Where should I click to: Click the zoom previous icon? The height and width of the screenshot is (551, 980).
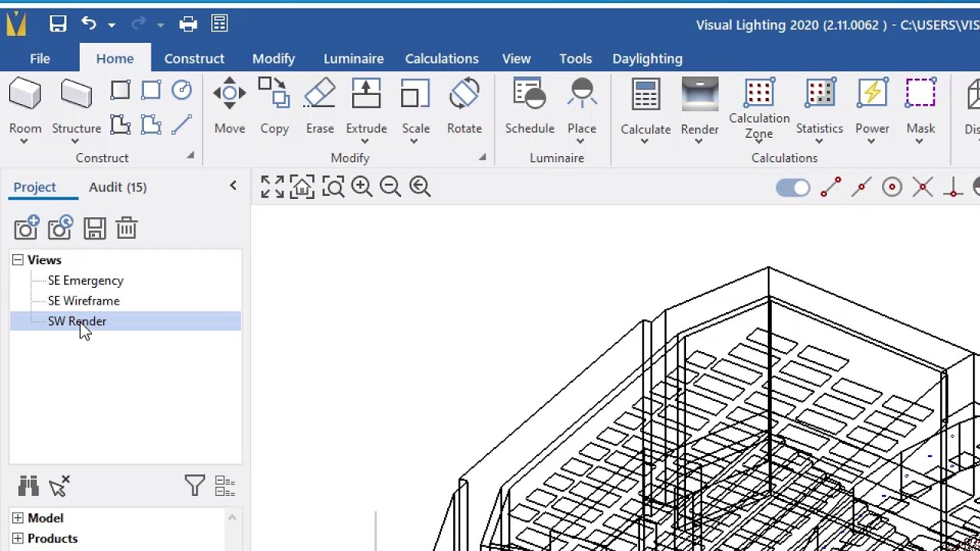(x=420, y=187)
